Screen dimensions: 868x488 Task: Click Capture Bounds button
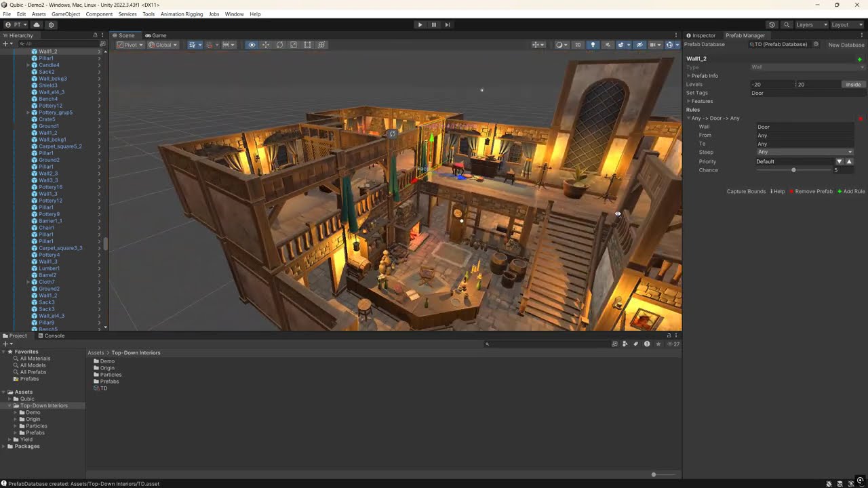tap(746, 191)
